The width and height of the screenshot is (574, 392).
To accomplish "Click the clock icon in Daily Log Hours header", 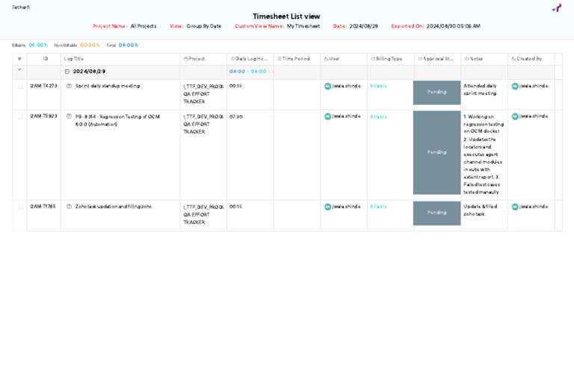I will point(232,59).
